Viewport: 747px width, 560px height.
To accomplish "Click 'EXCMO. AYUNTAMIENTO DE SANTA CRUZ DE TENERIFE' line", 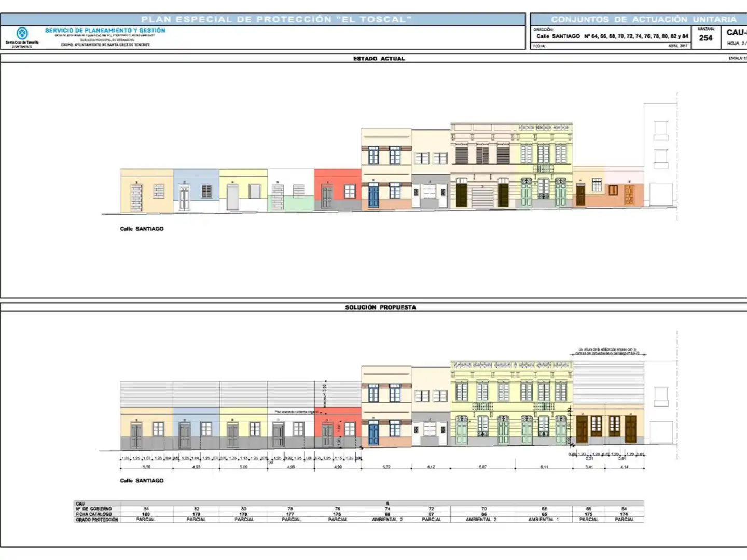I will 105,45.
